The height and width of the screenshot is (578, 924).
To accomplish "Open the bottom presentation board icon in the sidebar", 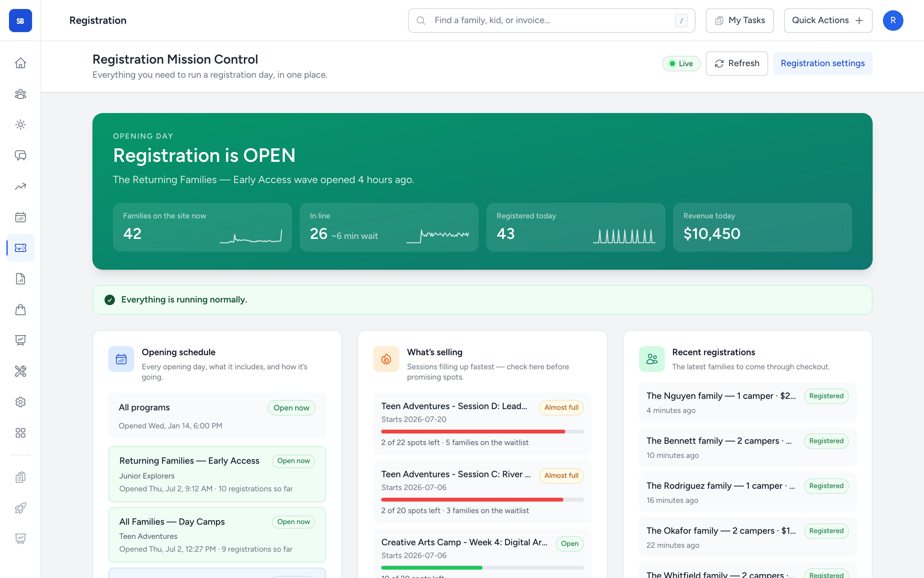I will coord(20,539).
